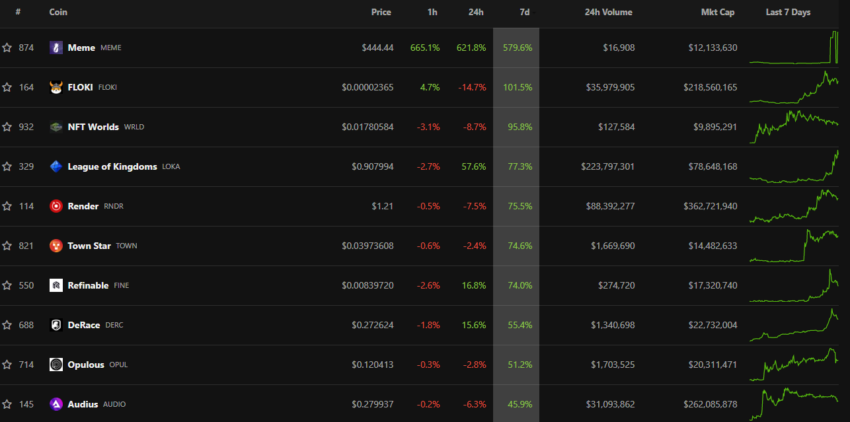850x422 pixels.
Task: Open the Meme 7-day sparkline chart
Action: tap(794, 48)
